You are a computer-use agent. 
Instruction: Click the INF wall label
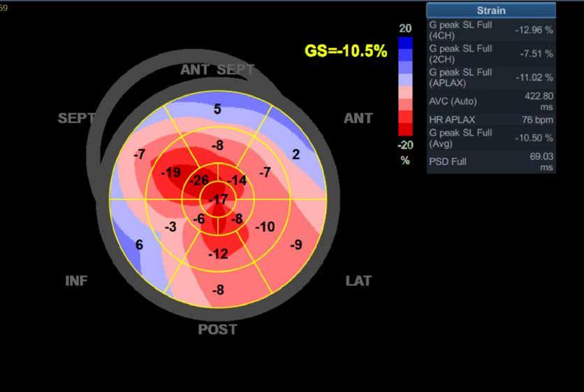coord(76,281)
